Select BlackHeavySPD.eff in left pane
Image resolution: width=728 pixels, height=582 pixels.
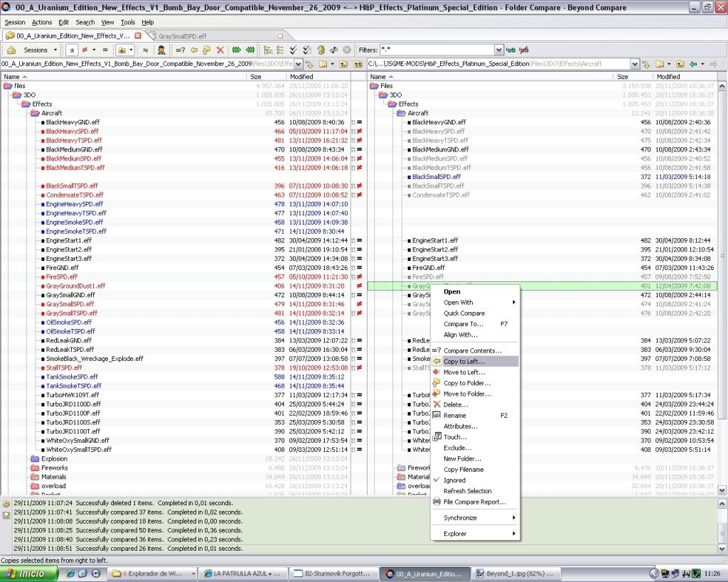[73, 131]
